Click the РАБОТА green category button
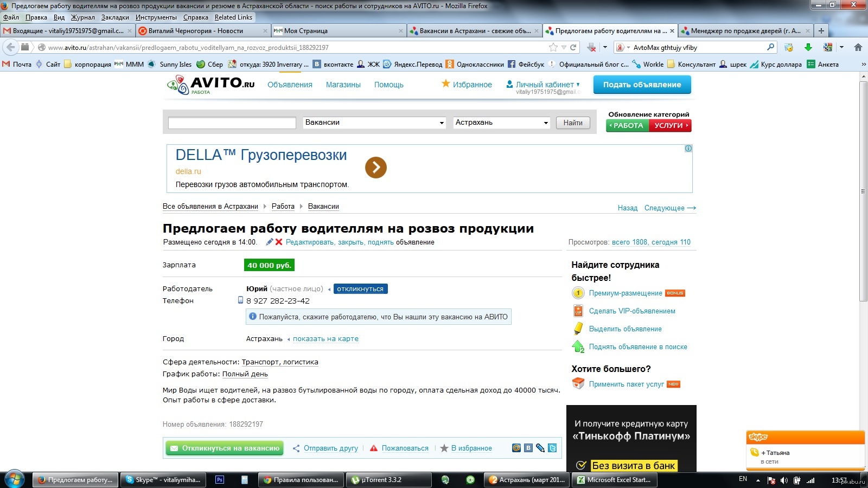The image size is (868, 488). 628,126
